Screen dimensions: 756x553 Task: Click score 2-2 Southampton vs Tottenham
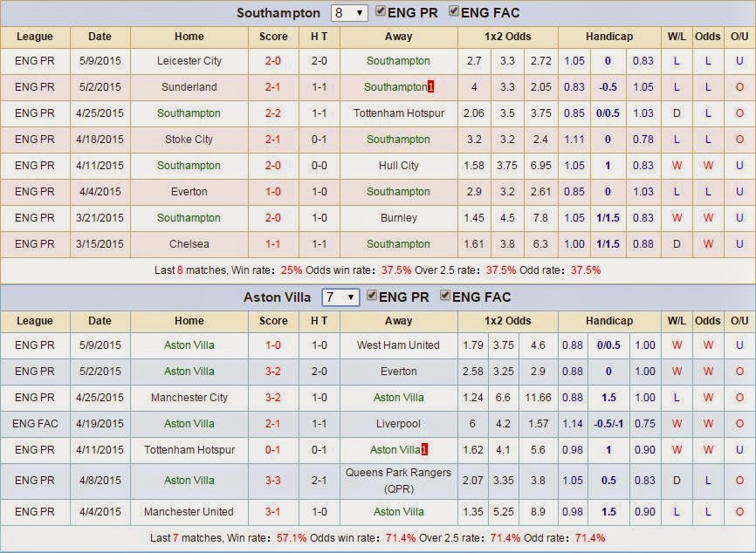point(273,113)
